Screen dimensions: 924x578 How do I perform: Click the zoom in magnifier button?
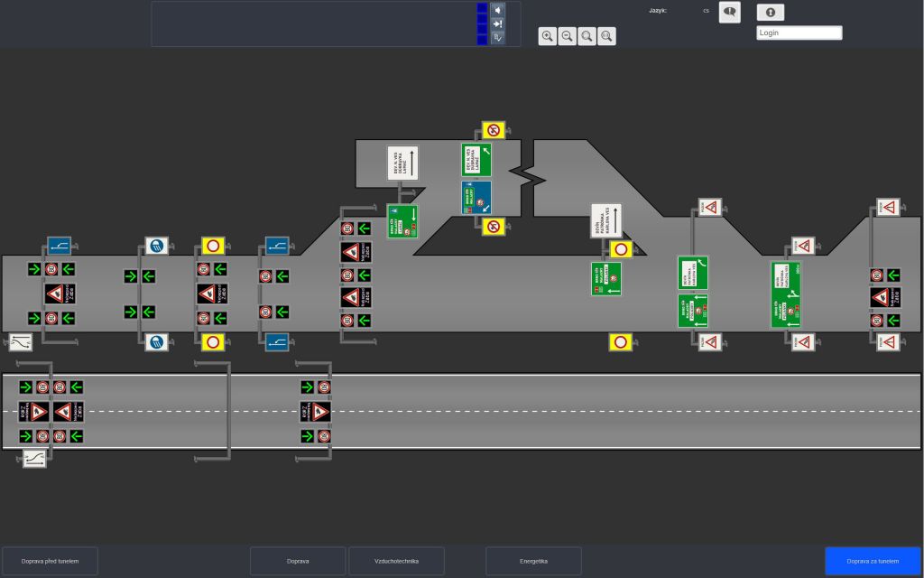tap(547, 36)
